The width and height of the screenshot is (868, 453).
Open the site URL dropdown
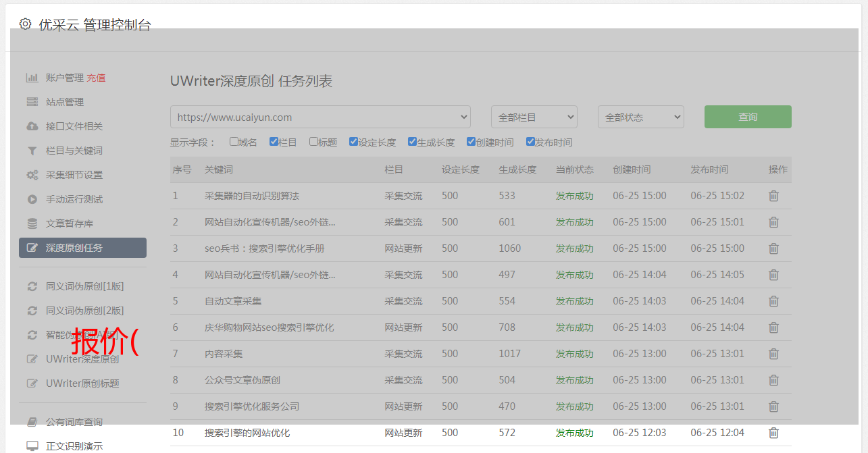click(320, 117)
